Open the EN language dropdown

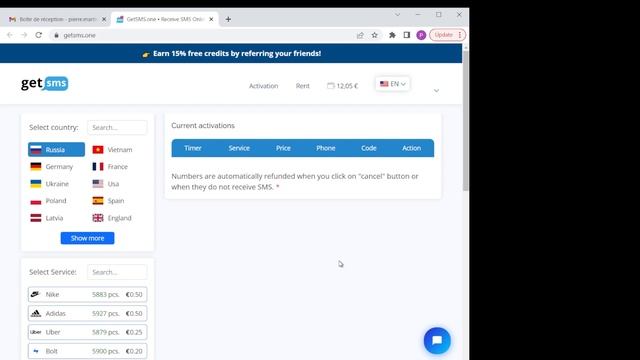point(393,84)
